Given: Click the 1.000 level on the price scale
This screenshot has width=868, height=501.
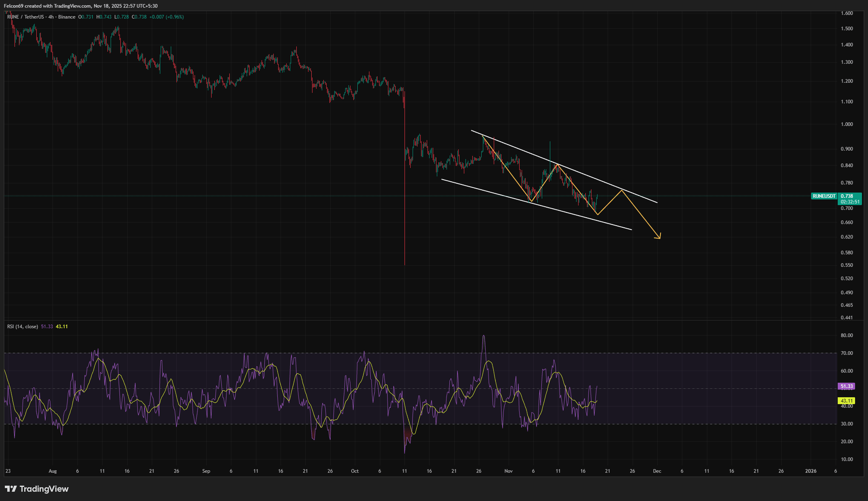Looking at the screenshot, I should (x=847, y=124).
